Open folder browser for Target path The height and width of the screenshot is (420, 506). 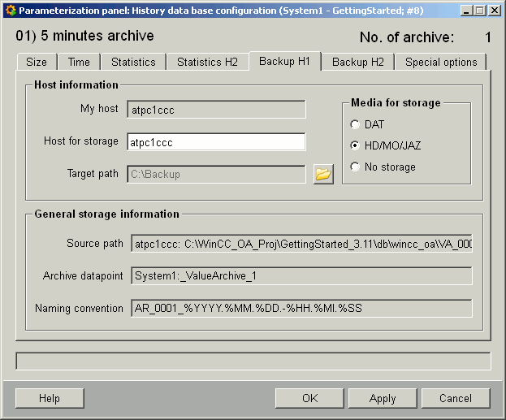(x=323, y=175)
